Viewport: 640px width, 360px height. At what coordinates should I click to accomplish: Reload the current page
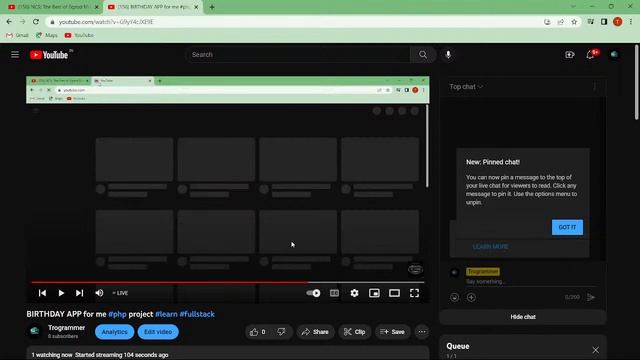click(x=36, y=22)
